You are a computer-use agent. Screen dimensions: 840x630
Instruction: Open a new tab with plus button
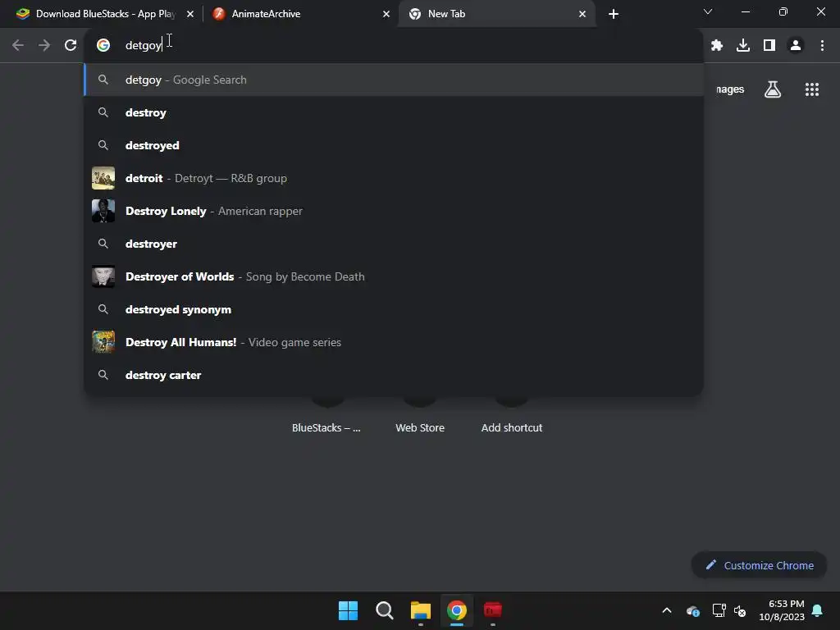coord(614,14)
